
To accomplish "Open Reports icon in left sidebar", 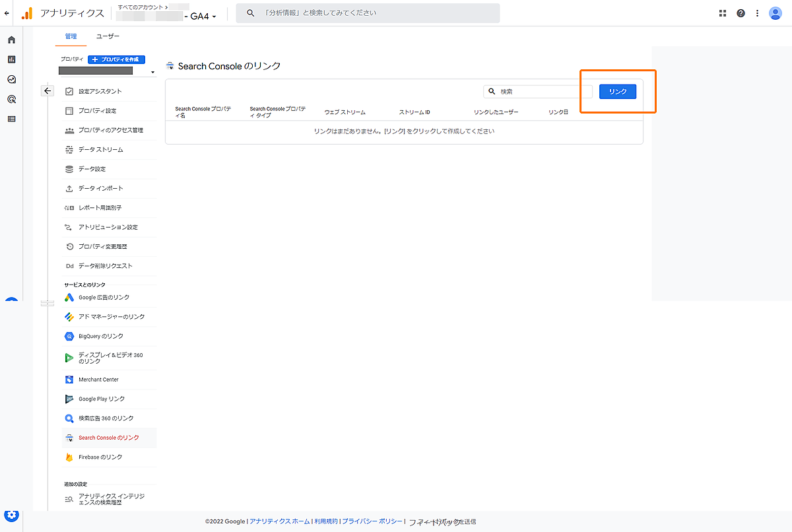I will 11,59.
